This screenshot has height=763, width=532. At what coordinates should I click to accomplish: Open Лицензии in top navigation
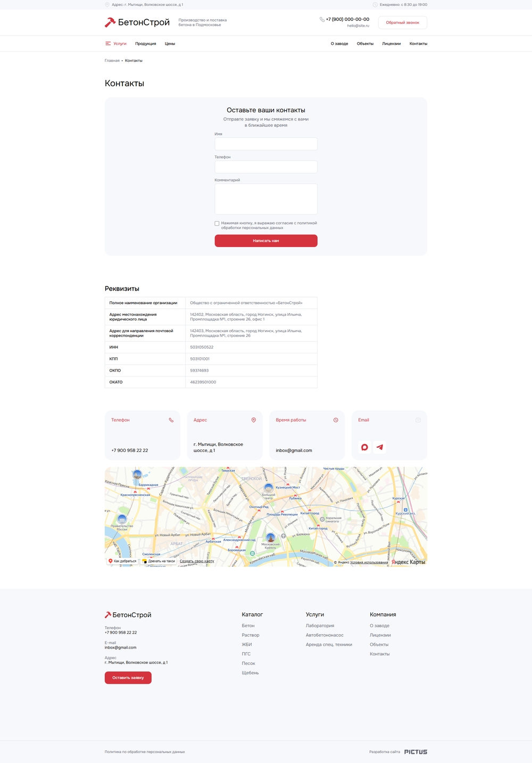coord(392,44)
